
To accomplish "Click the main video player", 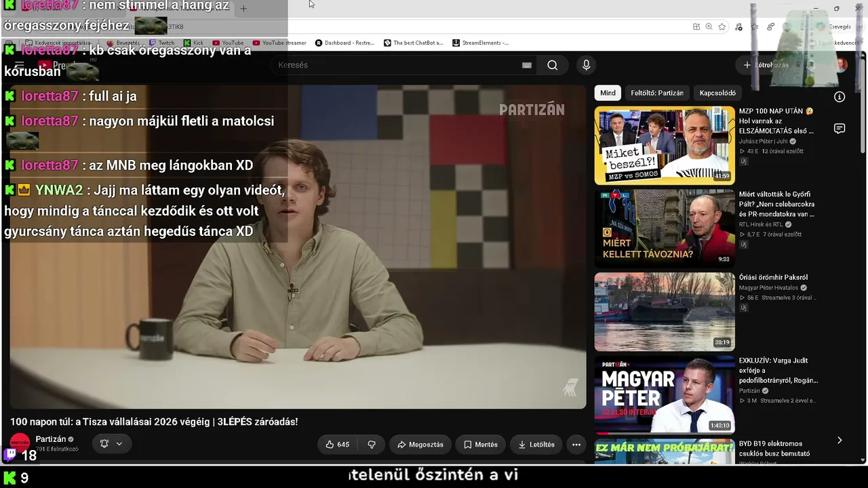I will click(x=298, y=247).
